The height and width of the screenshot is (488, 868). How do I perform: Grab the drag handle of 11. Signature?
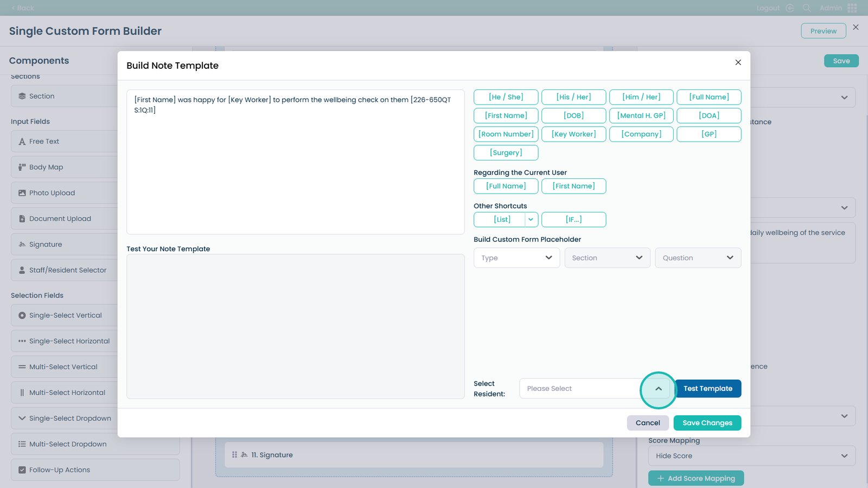pos(234,455)
